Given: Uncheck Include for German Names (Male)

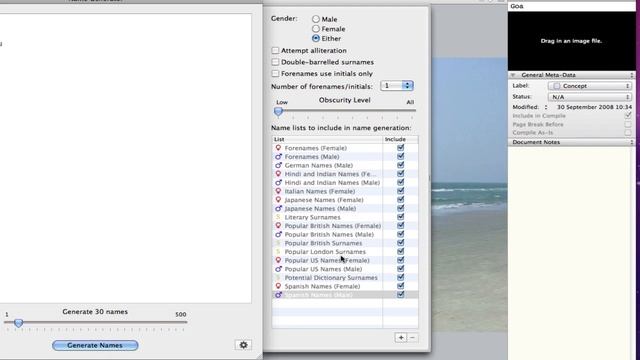Looking at the screenshot, I should click(400, 165).
